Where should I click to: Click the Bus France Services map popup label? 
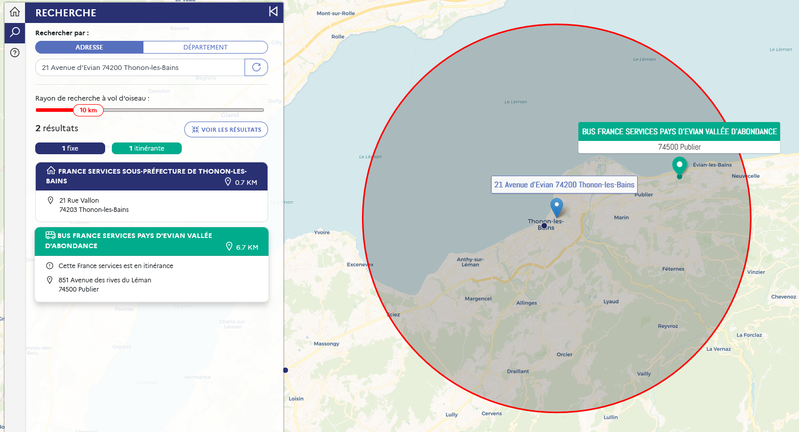click(679, 131)
